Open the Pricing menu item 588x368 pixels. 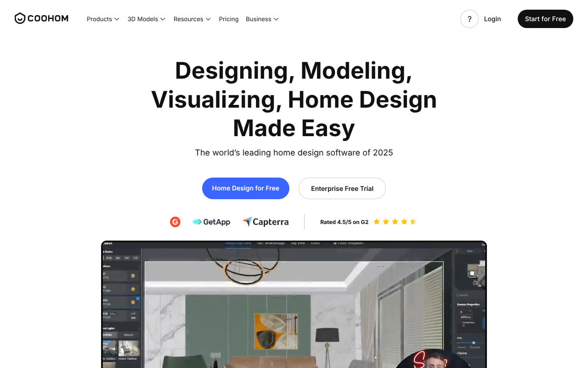pyautogui.click(x=229, y=19)
